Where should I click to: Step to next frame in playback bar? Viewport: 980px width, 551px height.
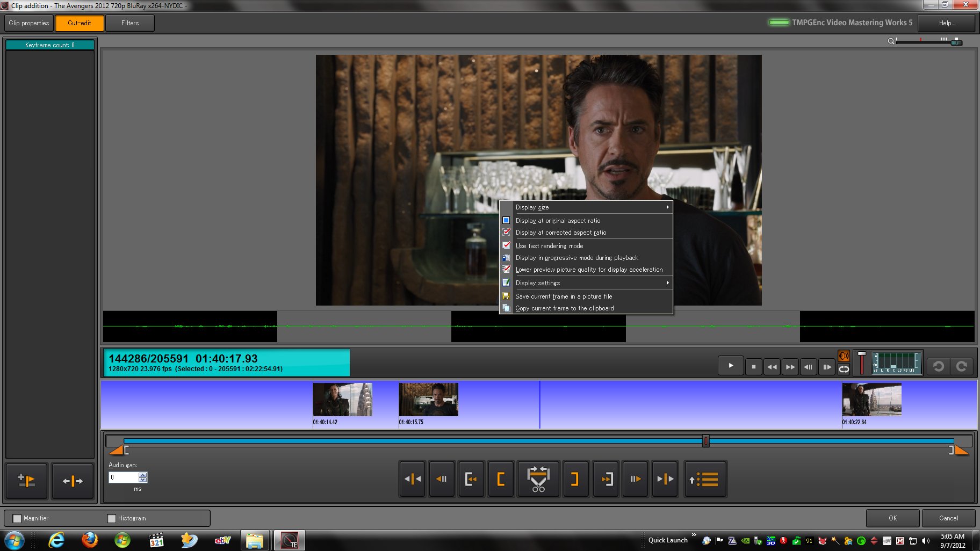(x=827, y=367)
